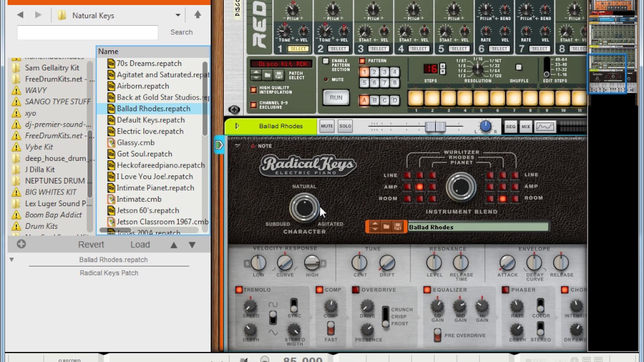Toggle Redrum High Quality Interpolation
This screenshot has height=362, width=644.
coord(254,90)
